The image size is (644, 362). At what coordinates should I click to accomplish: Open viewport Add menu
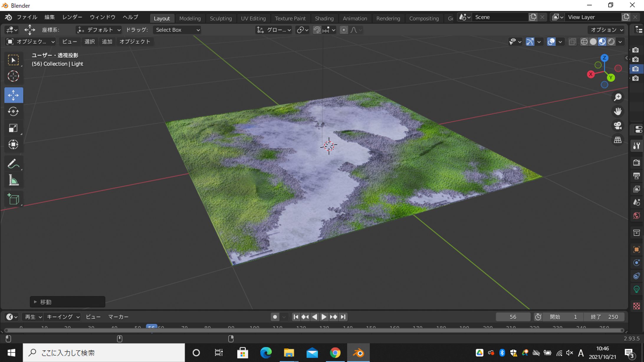[x=107, y=42]
